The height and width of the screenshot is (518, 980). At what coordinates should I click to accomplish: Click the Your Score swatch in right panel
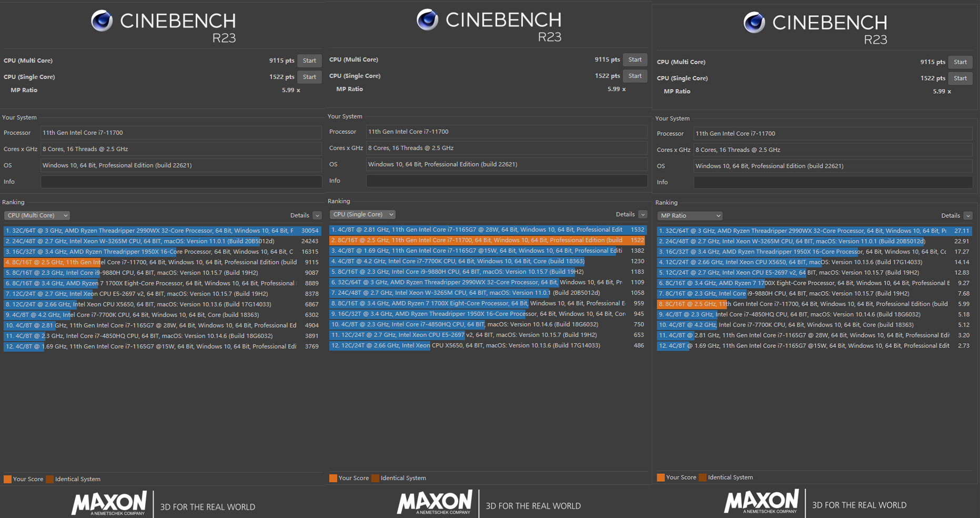[x=661, y=477]
